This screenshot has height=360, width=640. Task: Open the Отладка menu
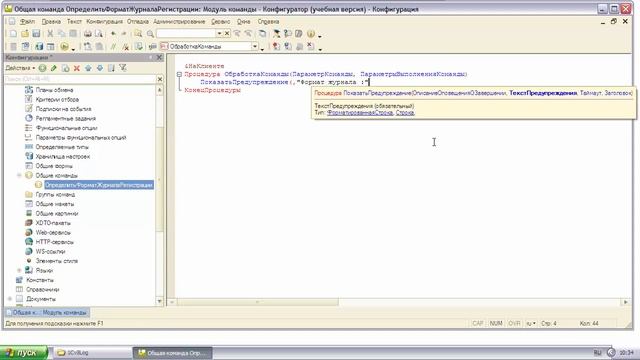point(138,22)
